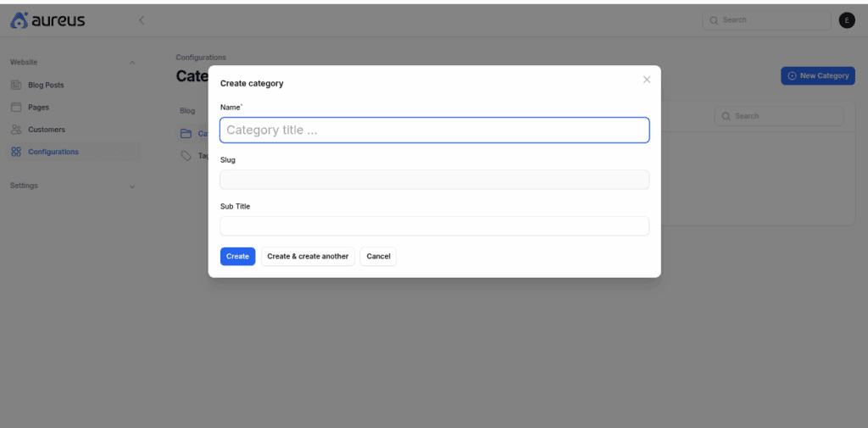
Task: Click the Pages window icon
Action: click(x=16, y=108)
